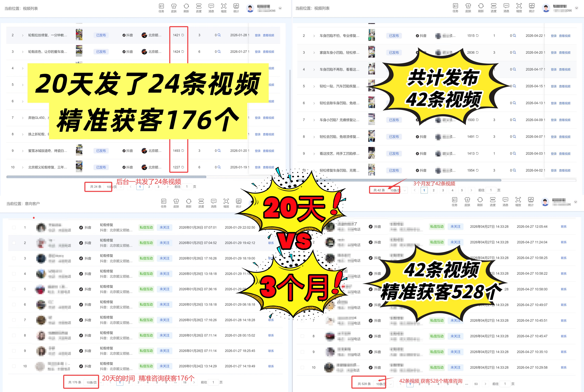
Task: Open 皮肤 icon in the 528-customer panel
Action: click(467, 201)
